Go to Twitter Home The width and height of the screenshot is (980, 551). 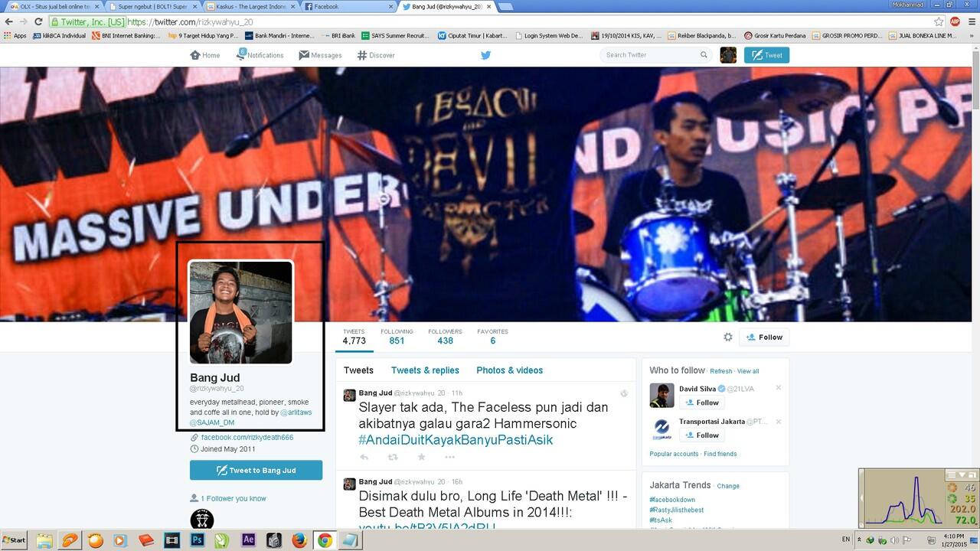tap(205, 55)
